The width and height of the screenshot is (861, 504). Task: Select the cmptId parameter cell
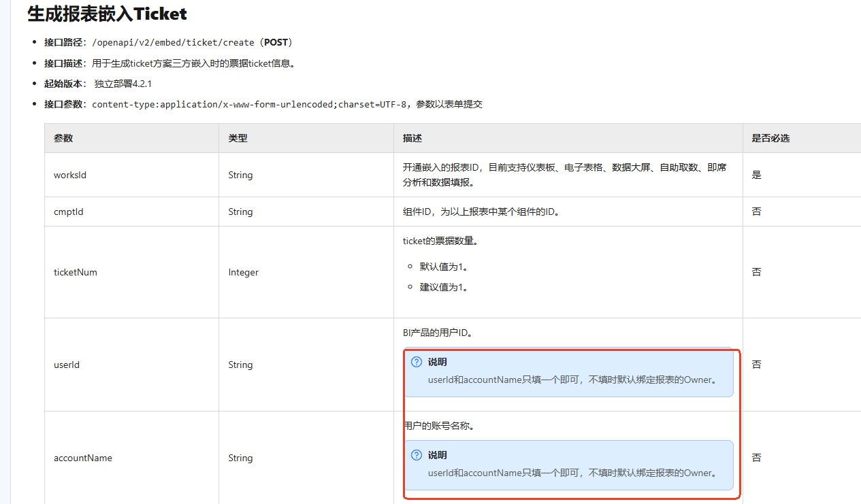click(x=69, y=212)
